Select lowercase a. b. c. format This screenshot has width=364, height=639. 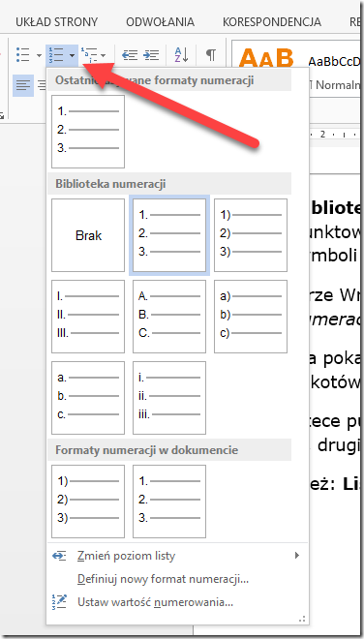tap(88, 398)
